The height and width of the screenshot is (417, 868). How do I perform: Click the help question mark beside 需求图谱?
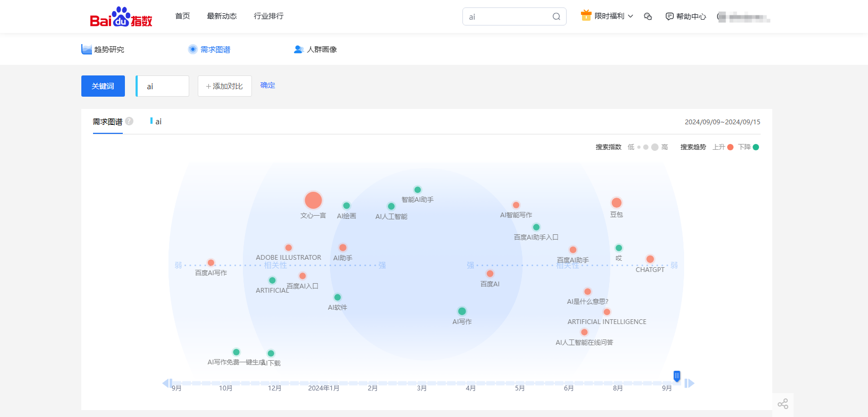tap(129, 121)
